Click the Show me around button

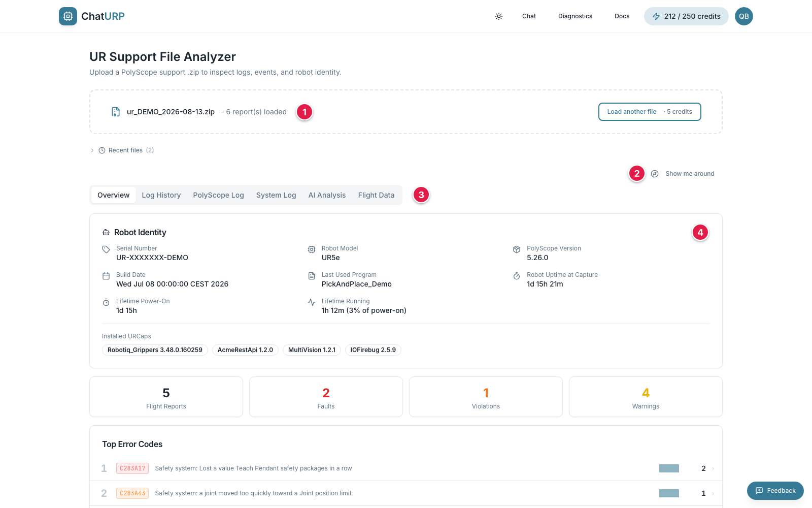683,174
